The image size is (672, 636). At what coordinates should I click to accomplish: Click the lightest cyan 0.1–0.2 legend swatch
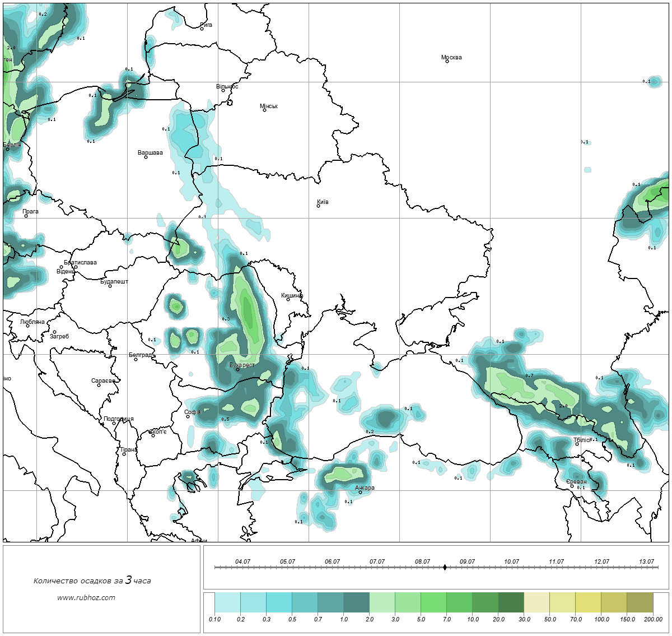227,603
